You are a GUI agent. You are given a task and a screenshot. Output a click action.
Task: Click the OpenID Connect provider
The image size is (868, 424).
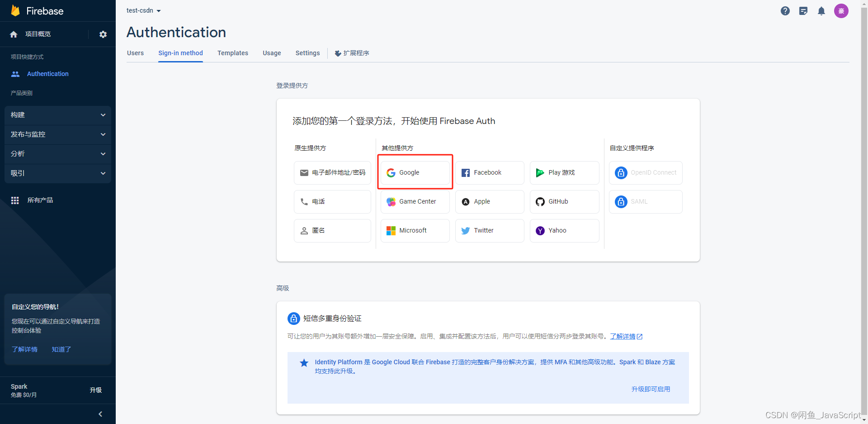(x=646, y=172)
